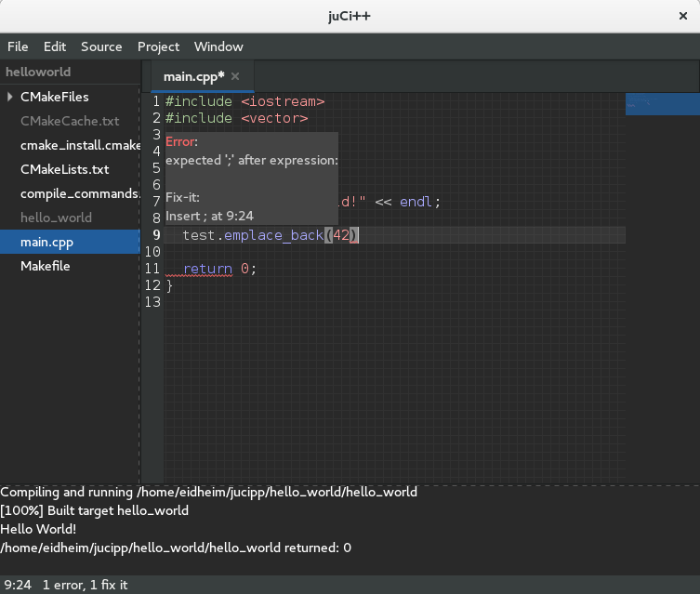Open the Edit menu
The image size is (700, 594).
[55, 46]
